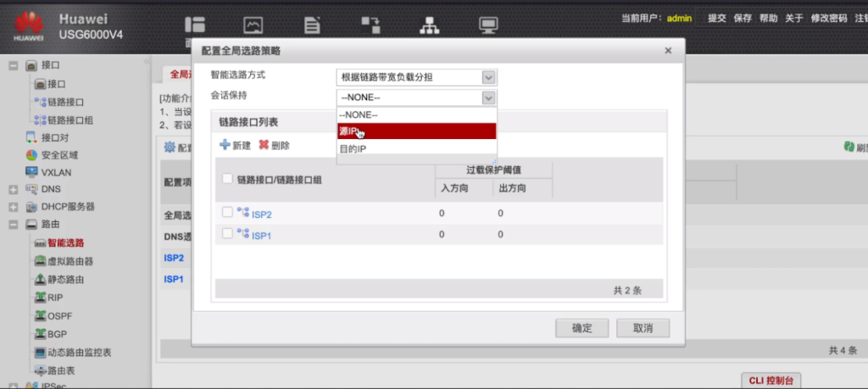Screen dimensions: 868x389
Task: Click the 智能选路方式 combo field
Action: click(416, 77)
